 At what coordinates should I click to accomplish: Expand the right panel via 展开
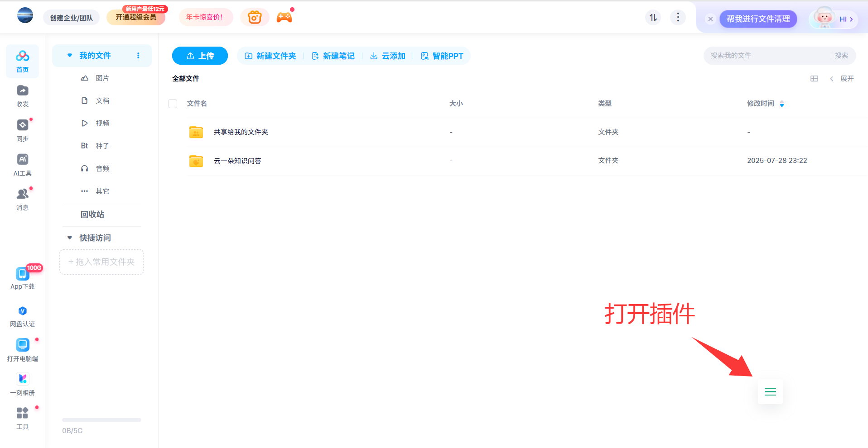842,79
